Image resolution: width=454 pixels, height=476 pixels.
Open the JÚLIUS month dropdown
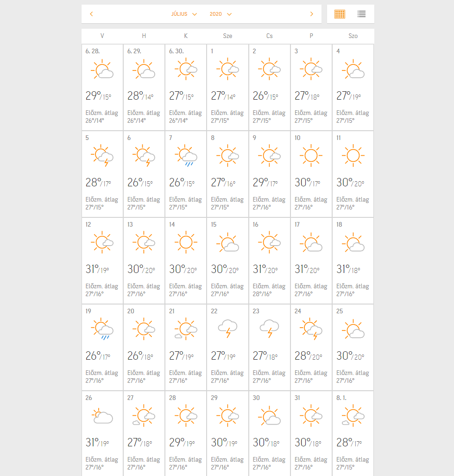coord(184,14)
